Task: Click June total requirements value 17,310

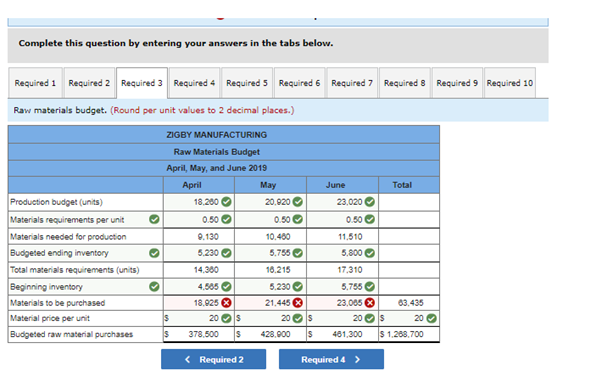Action: pyautogui.click(x=350, y=270)
